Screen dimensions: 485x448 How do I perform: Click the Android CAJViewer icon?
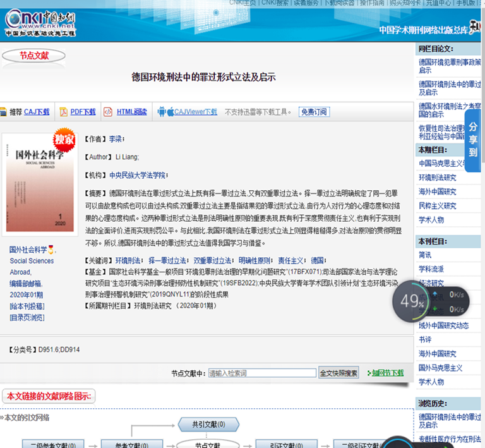click(163, 112)
